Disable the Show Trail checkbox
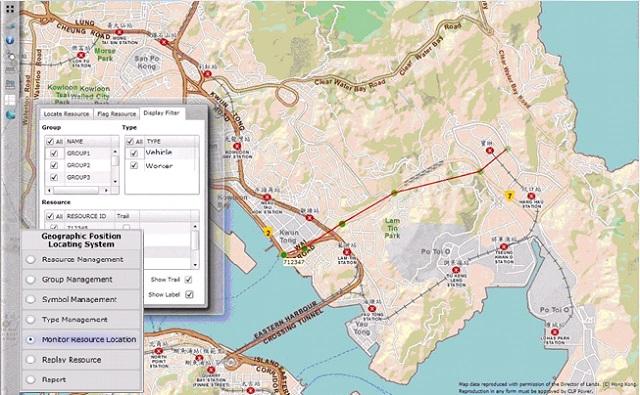 click(188, 280)
